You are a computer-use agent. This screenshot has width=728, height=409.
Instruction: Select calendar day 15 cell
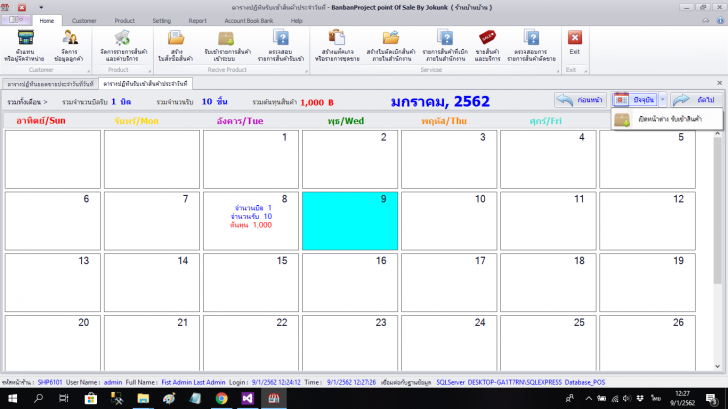(251, 283)
